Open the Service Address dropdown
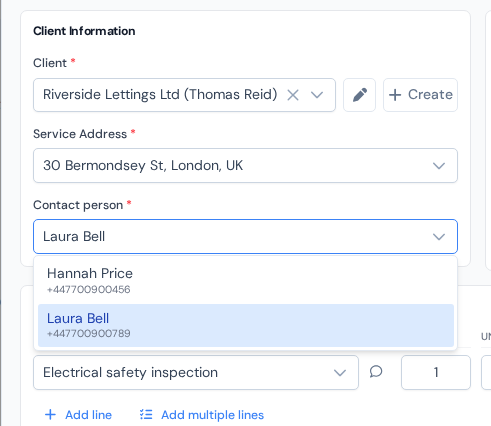 tap(245, 166)
